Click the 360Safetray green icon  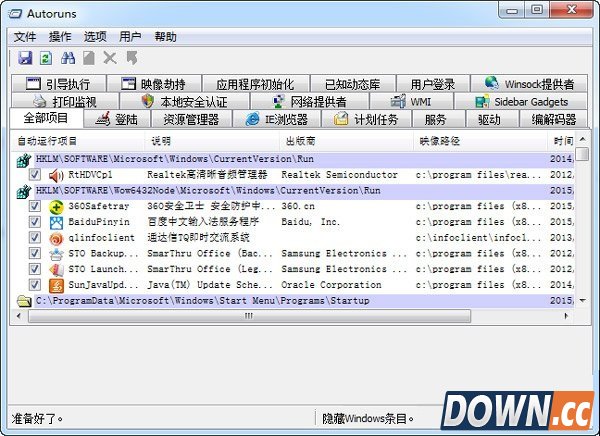(x=56, y=207)
